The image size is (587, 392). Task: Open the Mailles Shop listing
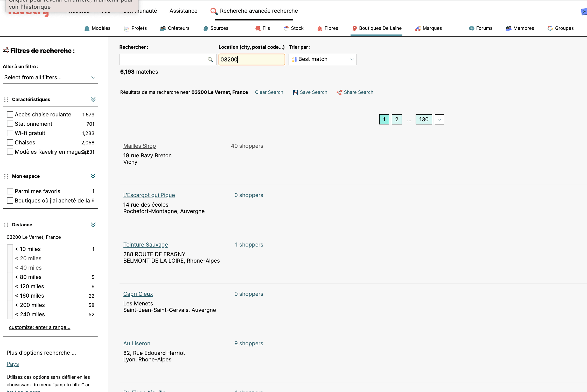click(139, 146)
